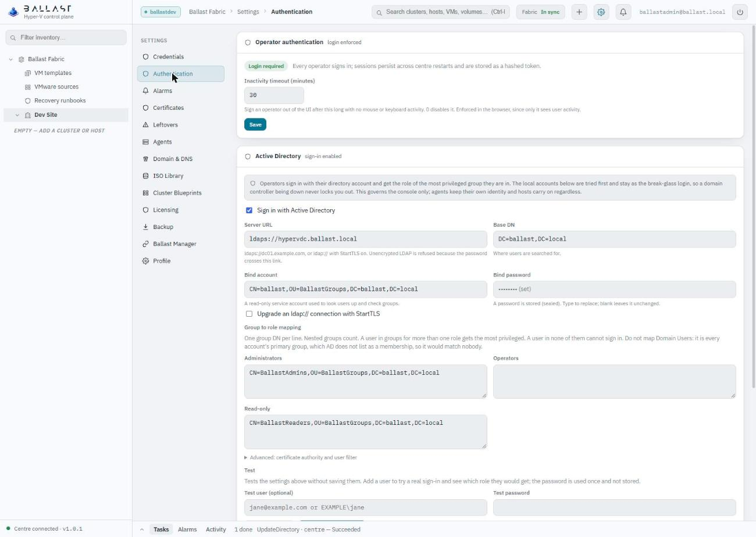
Task: Click the ISO Library disk icon
Action: click(145, 176)
